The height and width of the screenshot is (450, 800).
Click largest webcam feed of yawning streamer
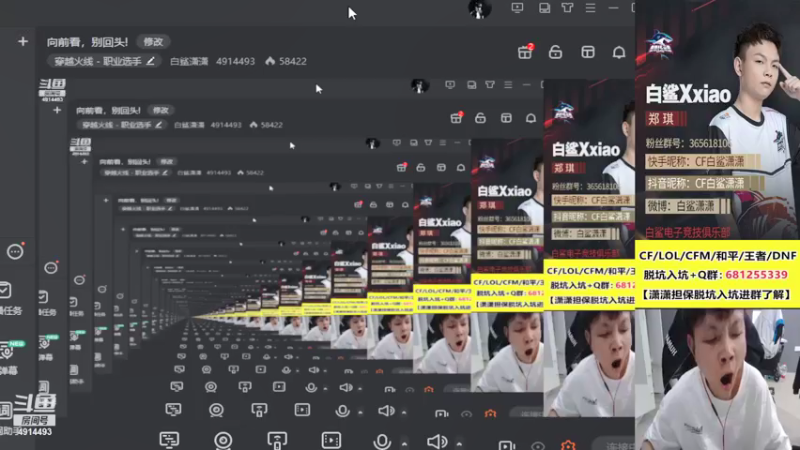(x=717, y=379)
